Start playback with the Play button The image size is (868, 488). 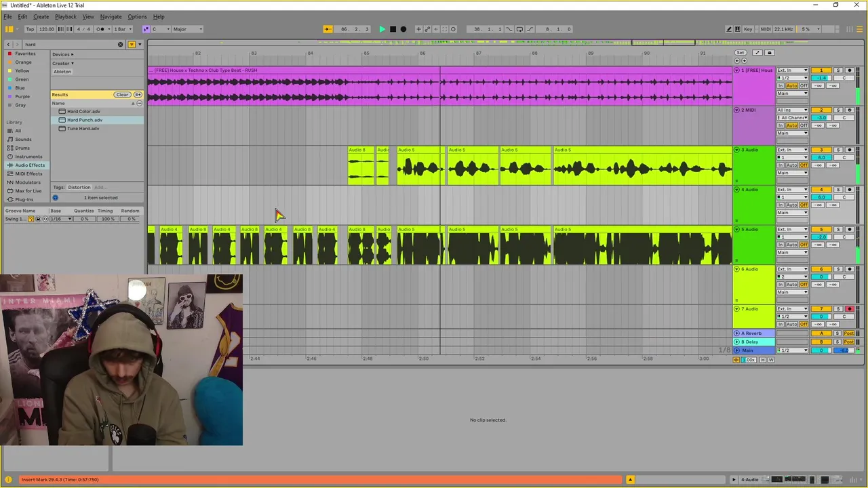pyautogui.click(x=382, y=29)
